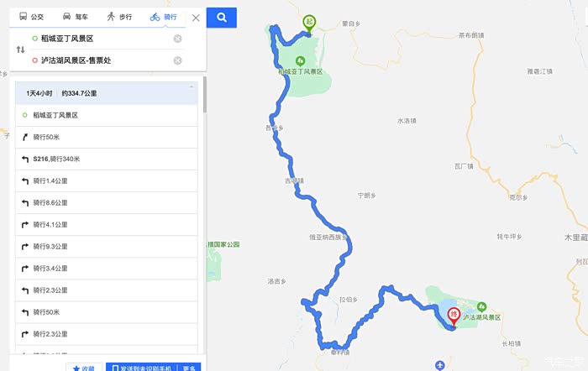Click the route list vertical scrollbar

tap(205, 95)
